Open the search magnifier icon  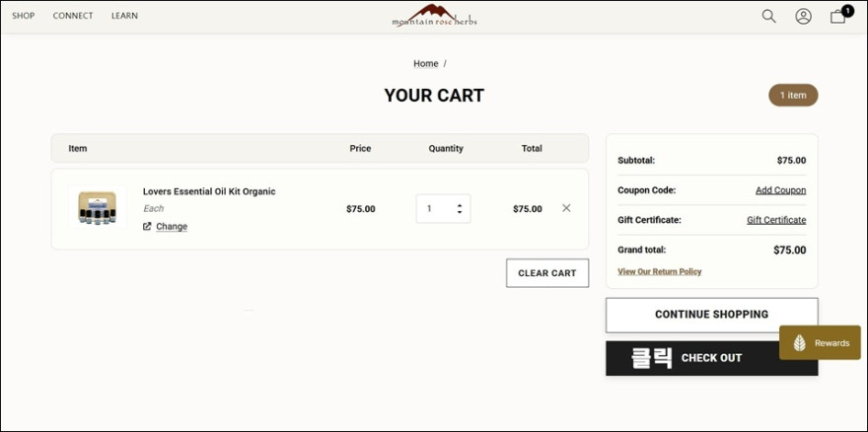769,16
